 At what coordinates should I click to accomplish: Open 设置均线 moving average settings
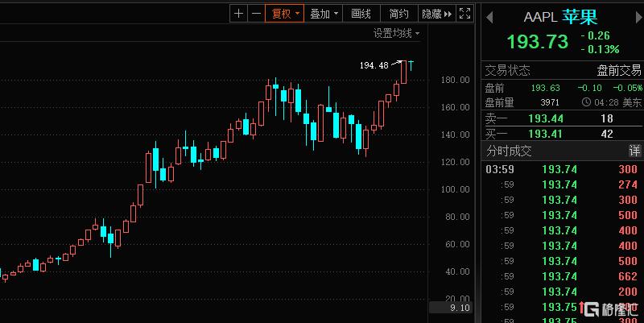pos(396,33)
